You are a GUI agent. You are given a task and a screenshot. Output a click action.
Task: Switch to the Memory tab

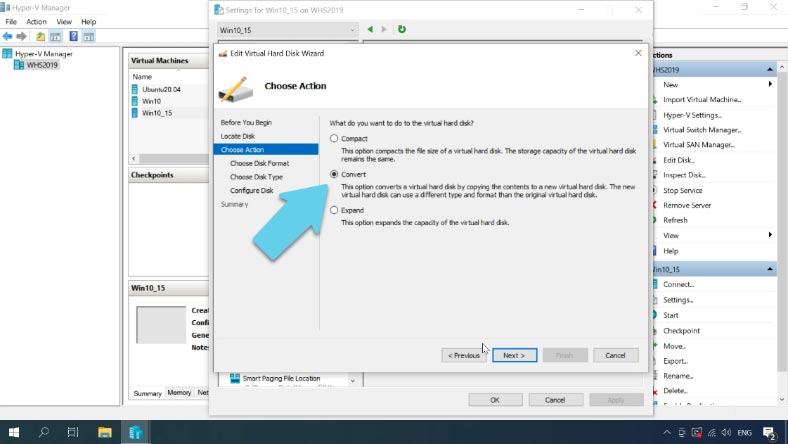(179, 392)
